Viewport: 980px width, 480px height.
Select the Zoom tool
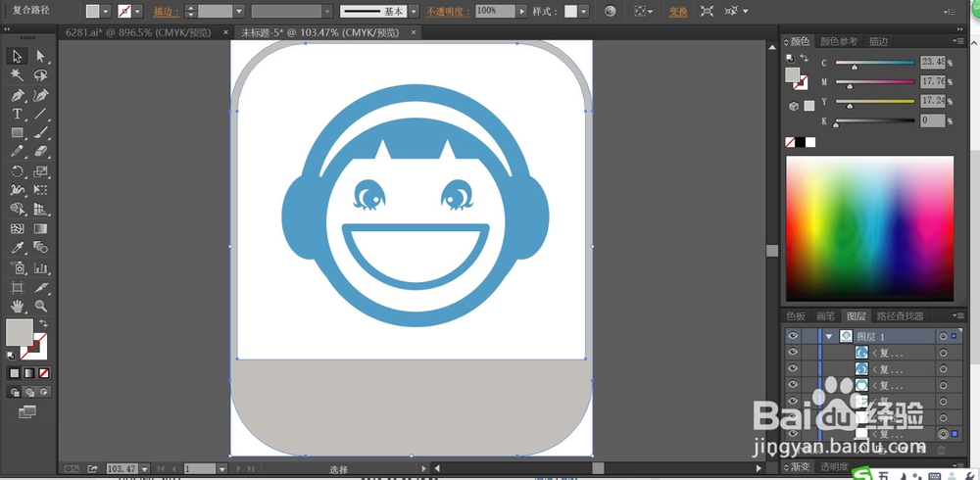point(40,307)
